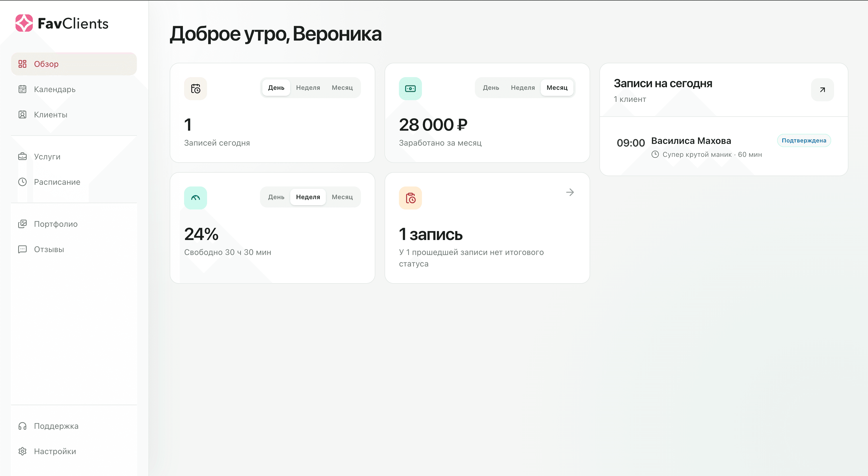This screenshot has height=476, width=868.
Task: Click the calendar-clock icon on Записей сегодня card
Action: pyautogui.click(x=196, y=89)
